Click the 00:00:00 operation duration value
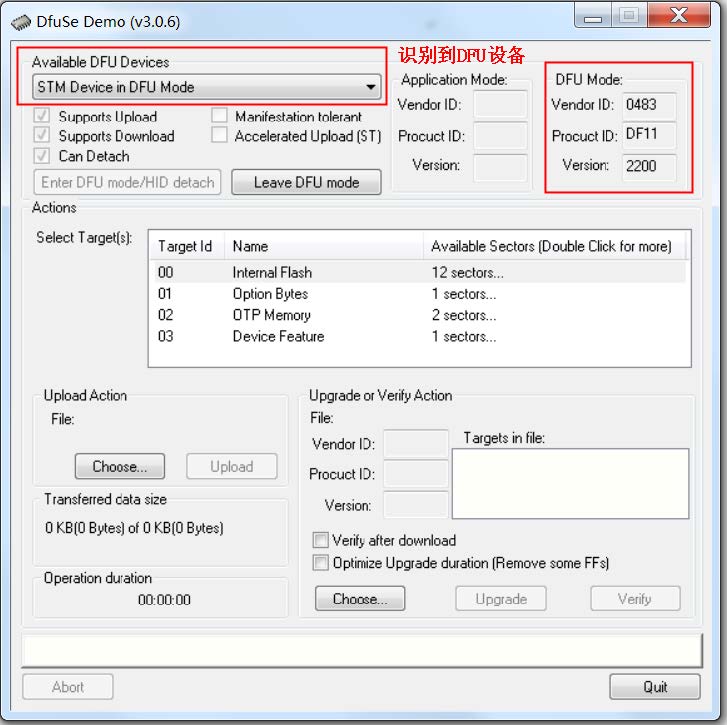This screenshot has height=725, width=727. pyautogui.click(x=164, y=600)
